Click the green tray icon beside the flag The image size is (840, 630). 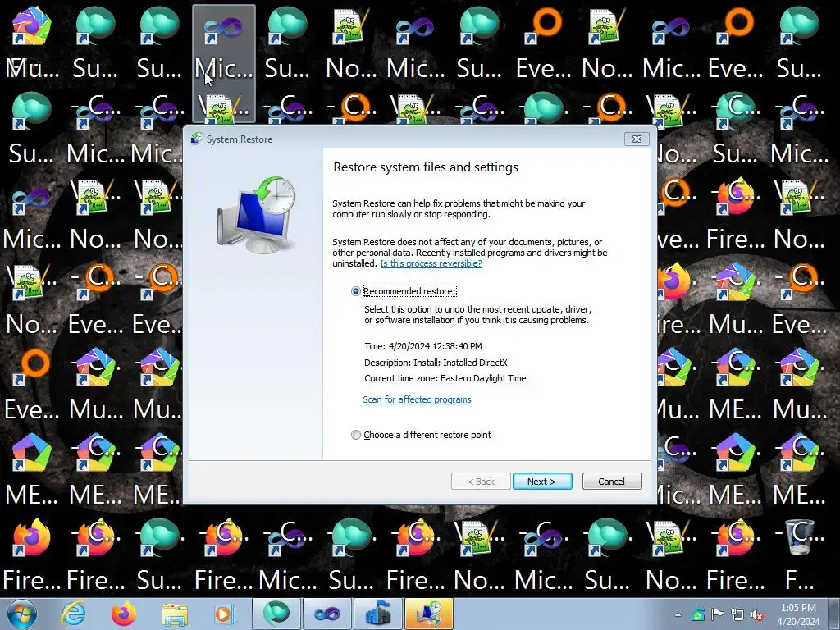tap(697, 614)
